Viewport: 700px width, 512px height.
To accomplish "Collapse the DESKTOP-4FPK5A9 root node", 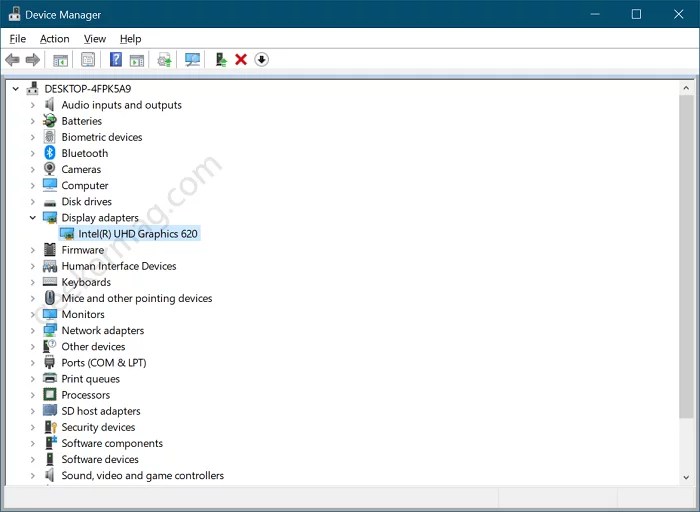I will 16,88.
